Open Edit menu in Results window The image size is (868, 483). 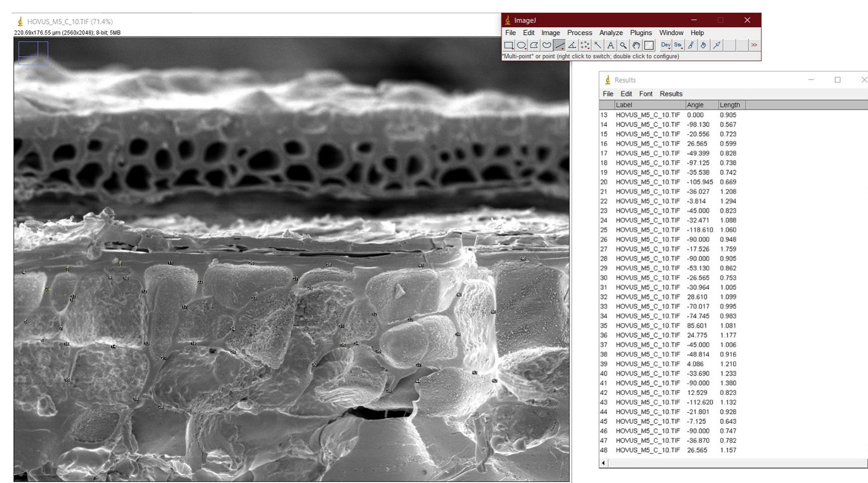click(626, 94)
